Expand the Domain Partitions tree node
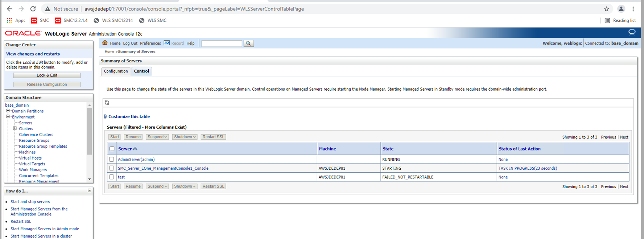Screen dimensions: 644x239 [8, 111]
